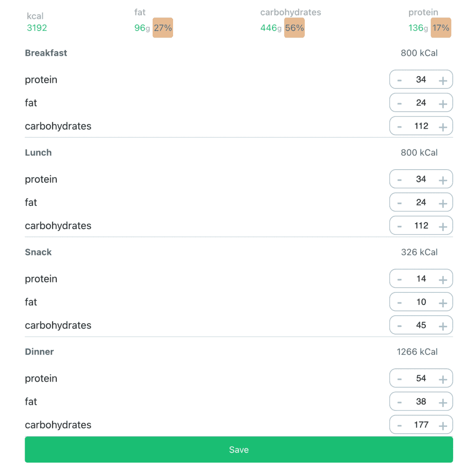
Task: Decrease Dinner protein with minus icon
Action: tap(399, 379)
